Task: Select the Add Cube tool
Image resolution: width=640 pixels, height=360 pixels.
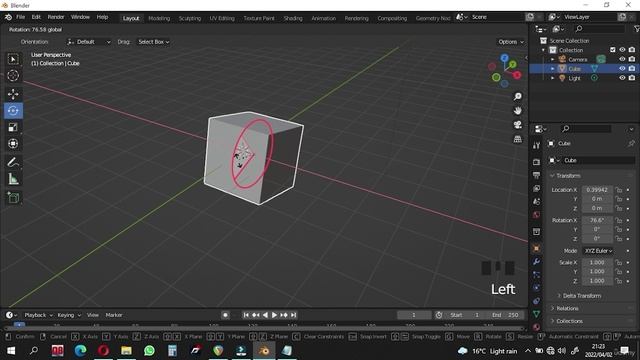Action: click(x=13, y=198)
